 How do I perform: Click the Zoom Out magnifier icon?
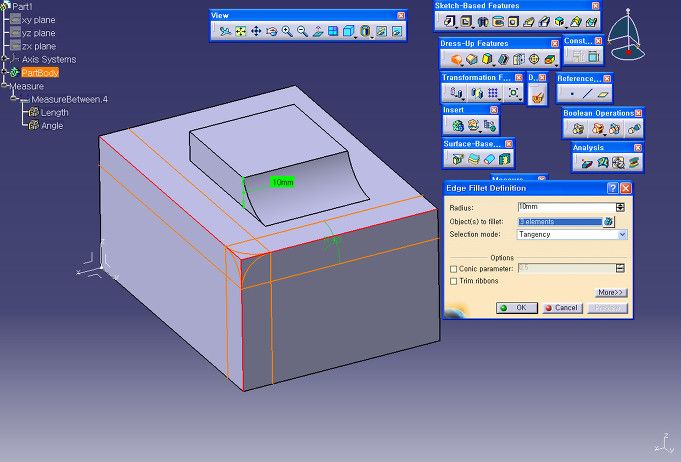[x=302, y=31]
